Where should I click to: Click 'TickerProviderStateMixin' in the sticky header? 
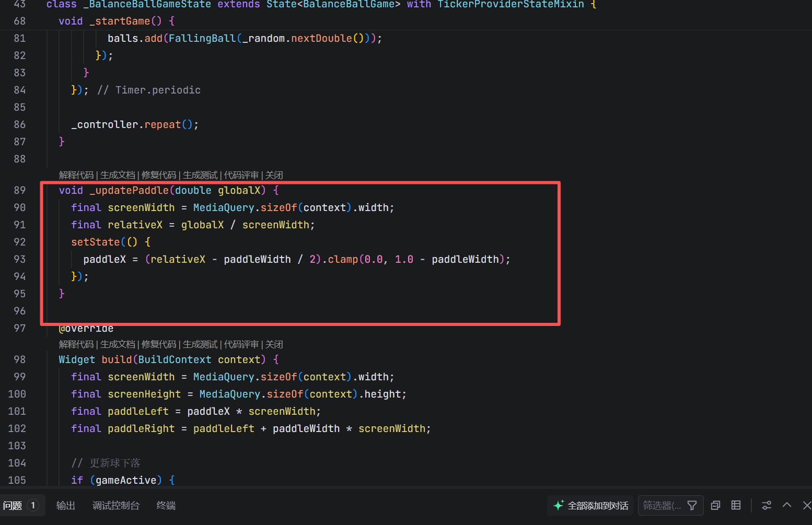coord(511,4)
